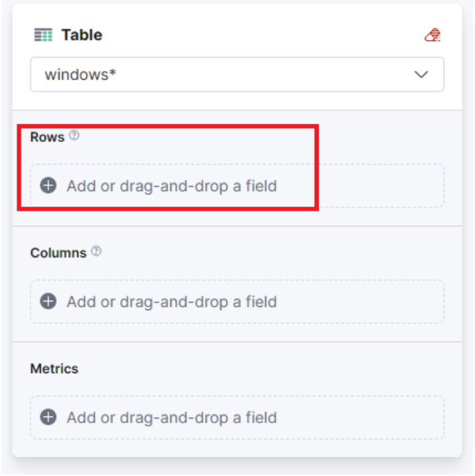This screenshot has width=475, height=476.
Task: Expand the data view chevron arrow
Action: click(x=421, y=74)
